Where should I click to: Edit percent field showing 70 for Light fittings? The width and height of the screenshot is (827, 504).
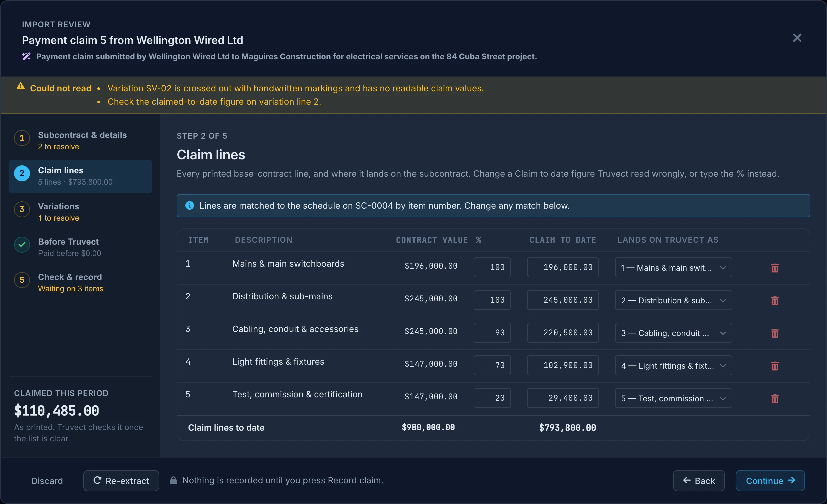click(x=492, y=365)
